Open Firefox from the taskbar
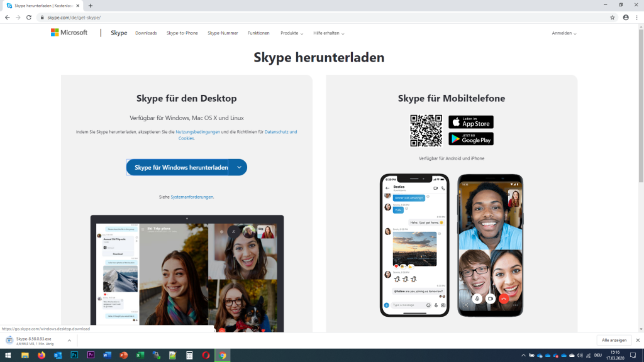 click(42, 356)
